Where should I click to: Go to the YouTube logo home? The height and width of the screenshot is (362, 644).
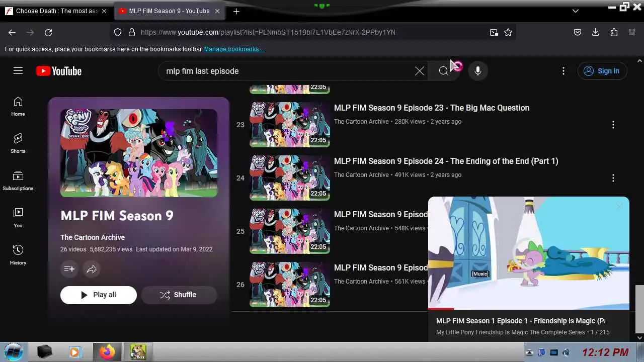coord(59,71)
